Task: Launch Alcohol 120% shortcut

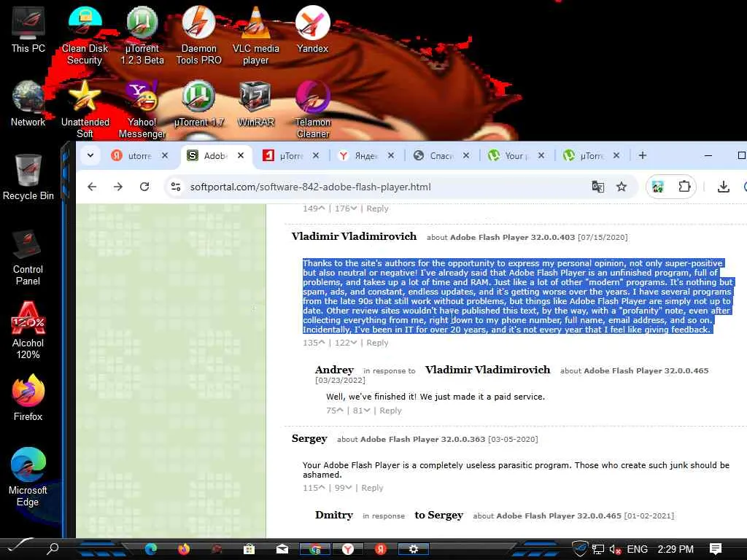Action: coord(28,330)
